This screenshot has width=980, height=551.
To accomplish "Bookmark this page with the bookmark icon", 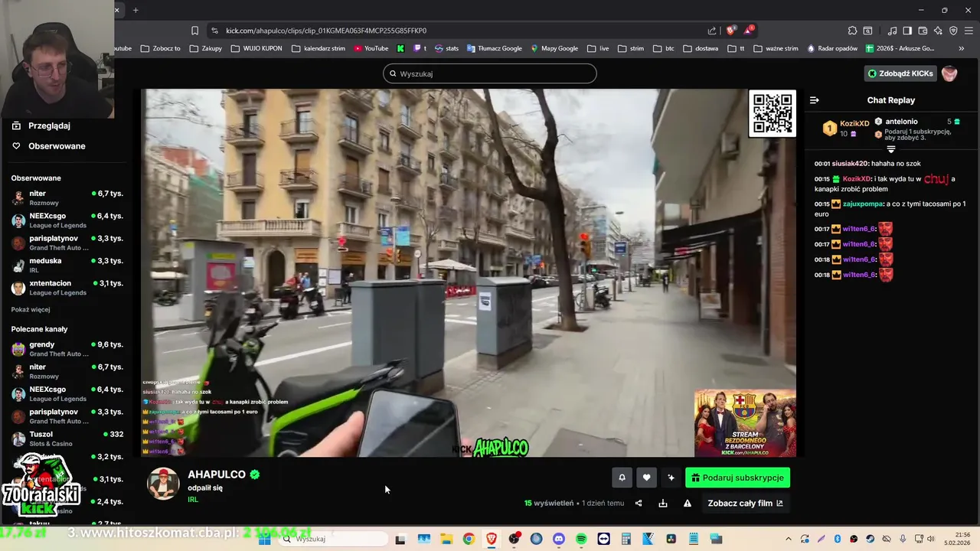I will click(x=194, y=31).
